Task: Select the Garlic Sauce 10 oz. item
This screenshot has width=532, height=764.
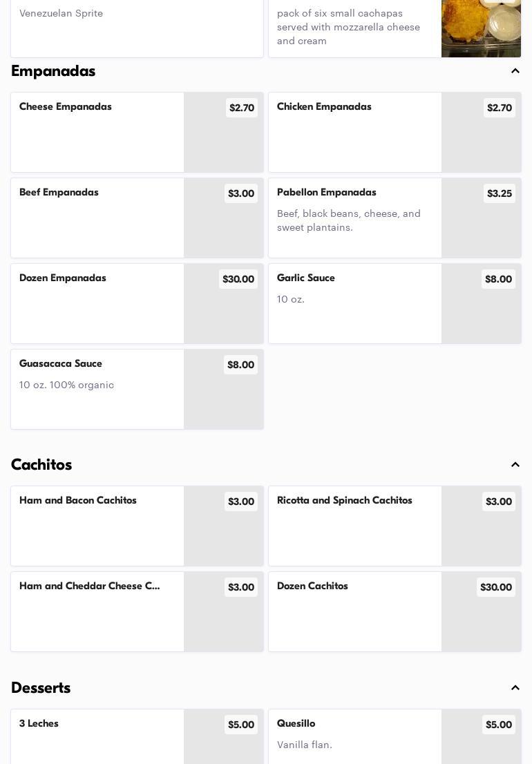Action: [x=355, y=303]
